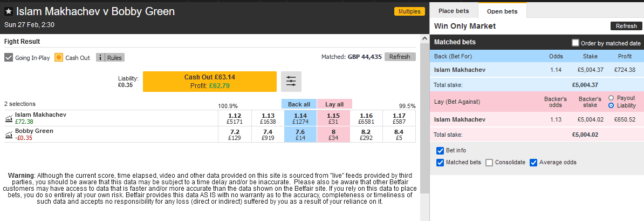This screenshot has height=221, width=644.
Task: Back Islam Makhachev at 1.13
Action: pyautogui.click(x=268, y=118)
